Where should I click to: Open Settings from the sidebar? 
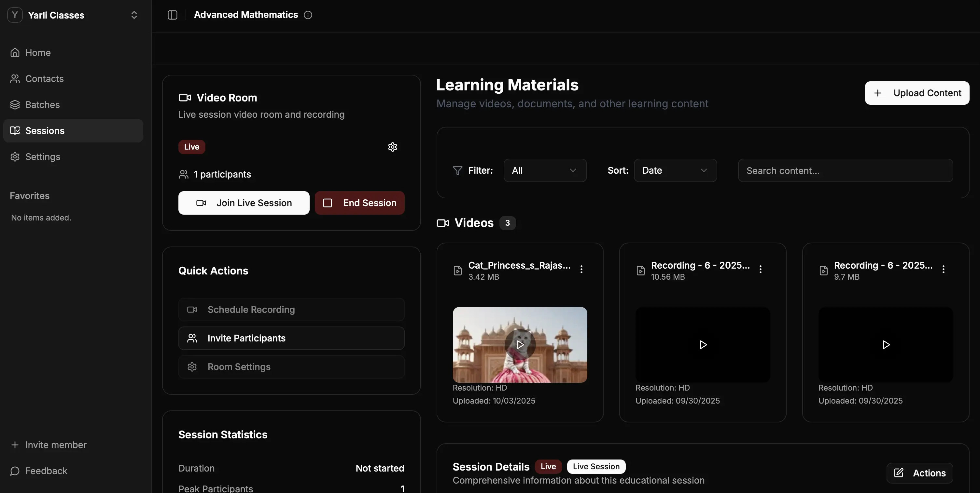click(43, 156)
